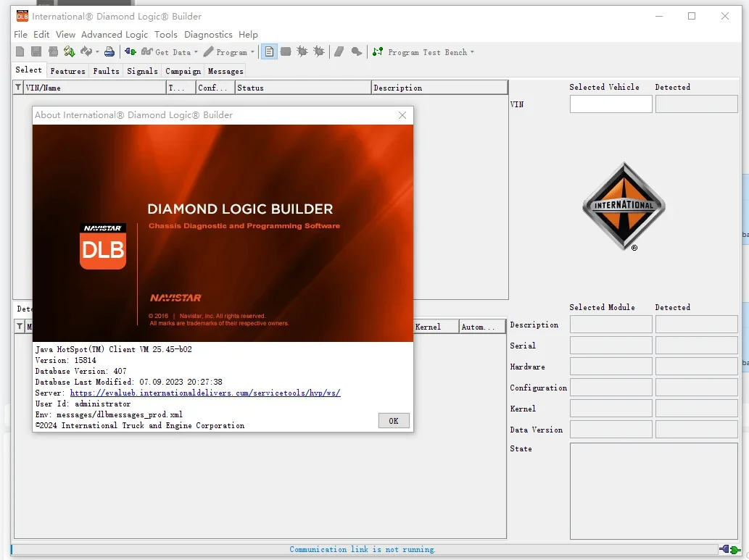Viewport: 749px width, 560px height.
Task: Click the Program Test Bench button
Action: click(x=419, y=52)
